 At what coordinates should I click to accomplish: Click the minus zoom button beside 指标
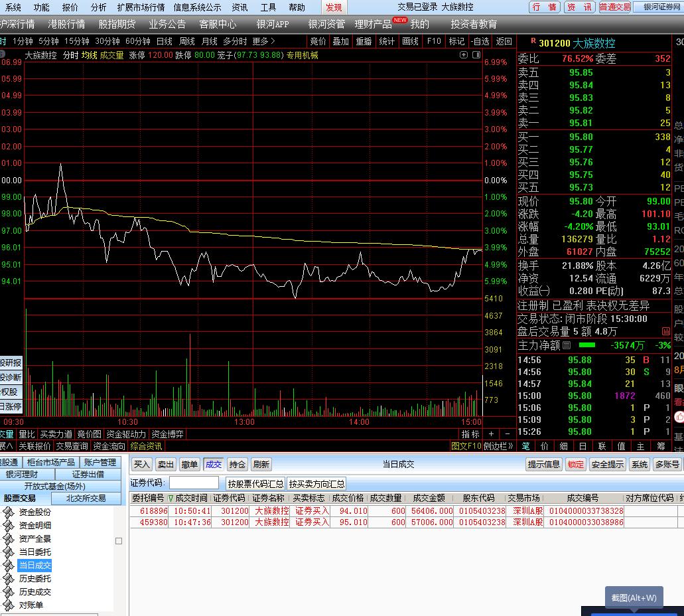click(507, 434)
